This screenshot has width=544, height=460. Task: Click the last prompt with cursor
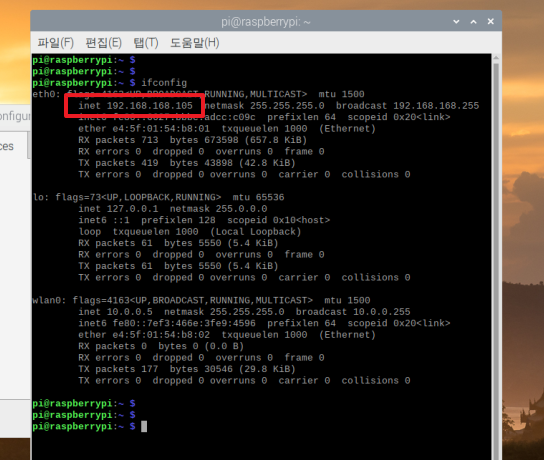tap(90, 426)
